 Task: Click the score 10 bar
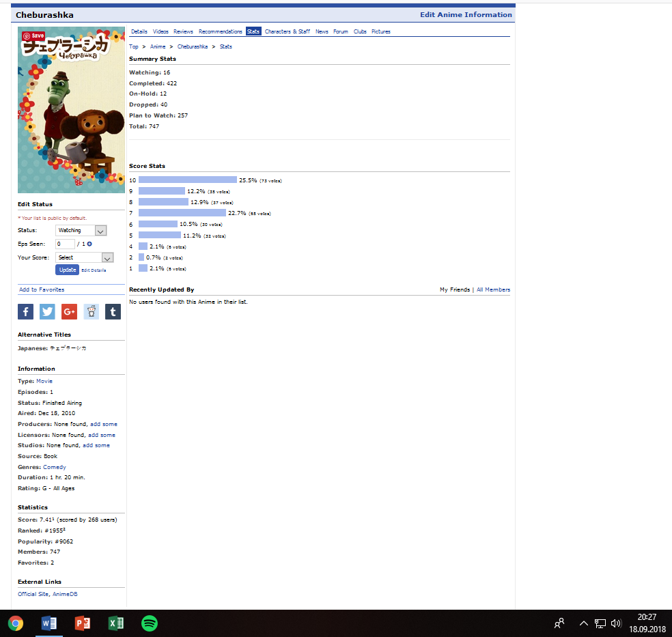[188, 180]
